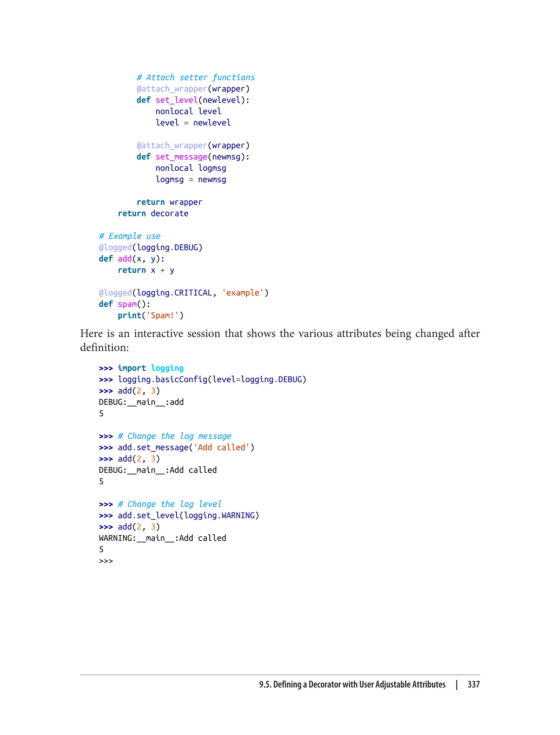
Task: Click the line 'def set_message(newmsg):'
Action: tap(193, 157)
